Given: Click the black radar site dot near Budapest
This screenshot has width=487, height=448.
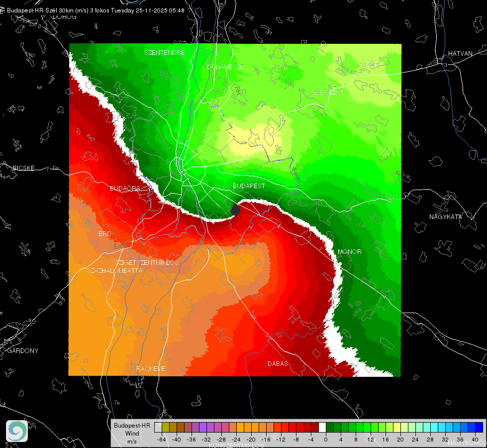Looking at the screenshot, I should tap(235, 210).
